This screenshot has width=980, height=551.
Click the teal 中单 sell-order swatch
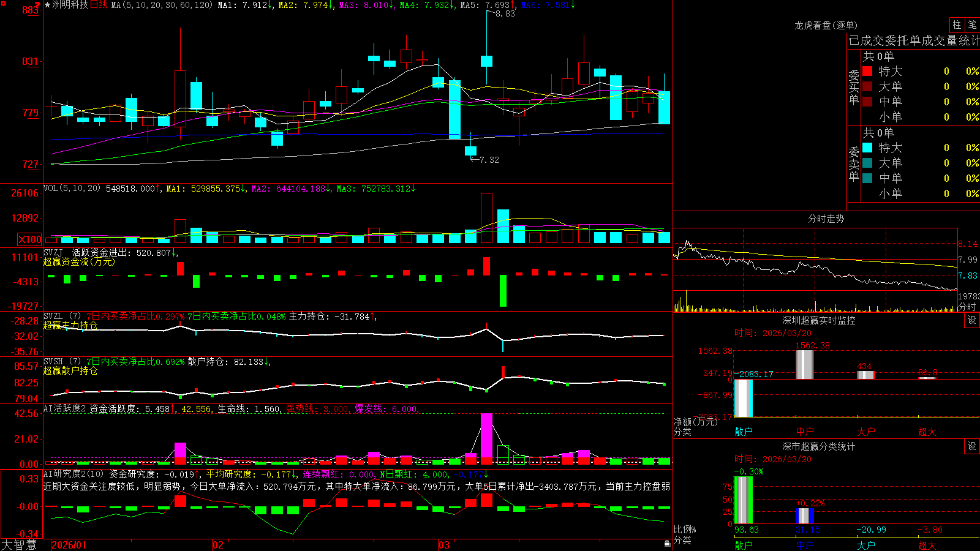point(867,178)
